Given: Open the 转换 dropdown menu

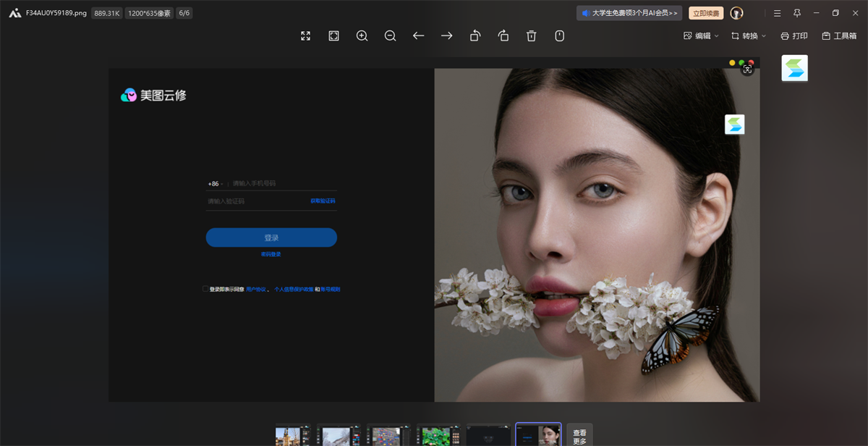Looking at the screenshot, I should click(749, 35).
